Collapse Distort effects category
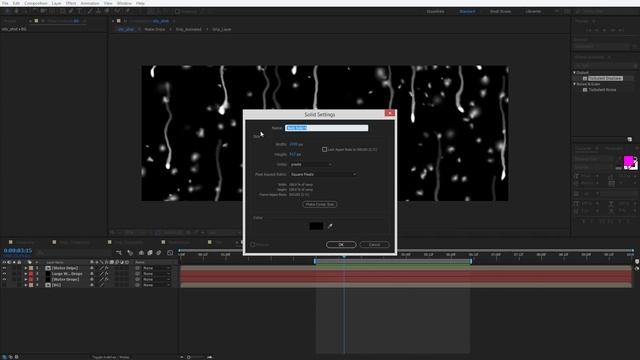 pos(575,73)
